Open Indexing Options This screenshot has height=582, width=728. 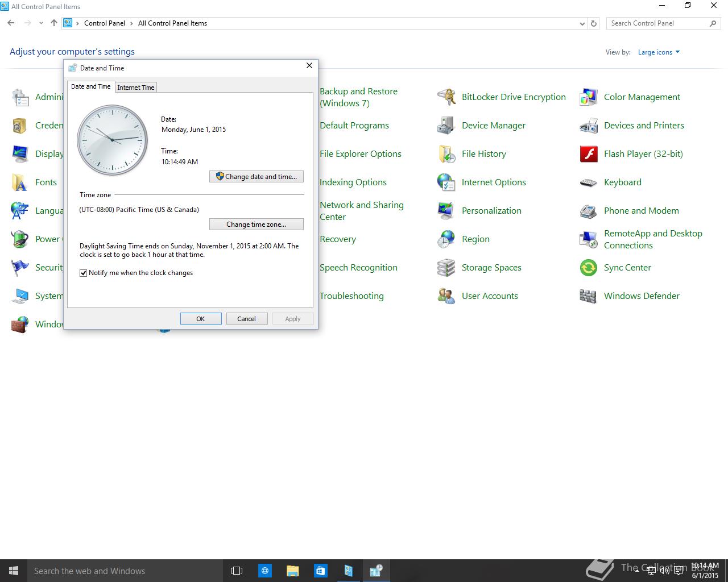353,182
